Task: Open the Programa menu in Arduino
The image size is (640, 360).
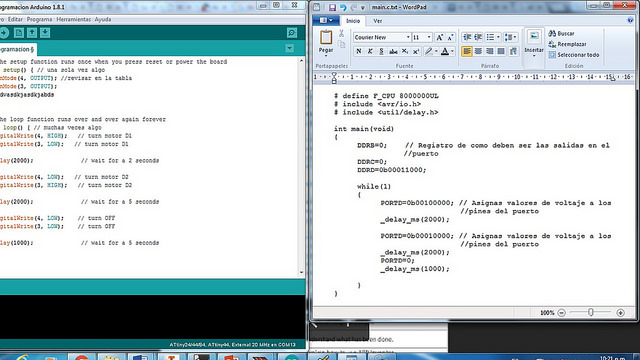Action: (x=39, y=19)
